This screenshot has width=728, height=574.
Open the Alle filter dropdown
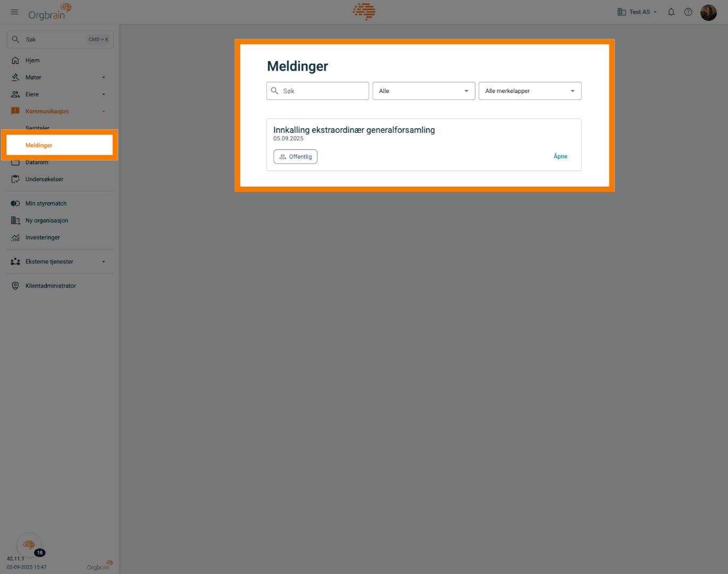(424, 91)
